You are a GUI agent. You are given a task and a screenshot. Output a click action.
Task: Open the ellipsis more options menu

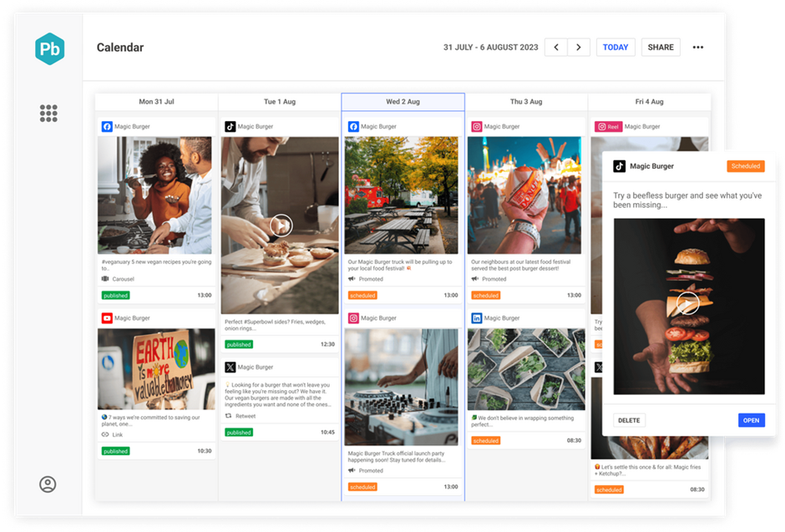(698, 47)
